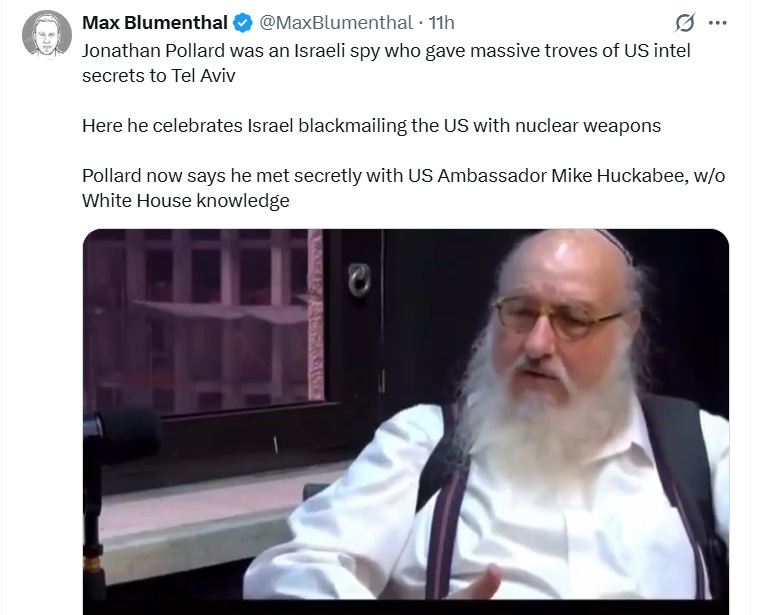Play the embedded video of the bearded man
Screen dimensions: 767x615
pyautogui.click(x=406, y=422)
